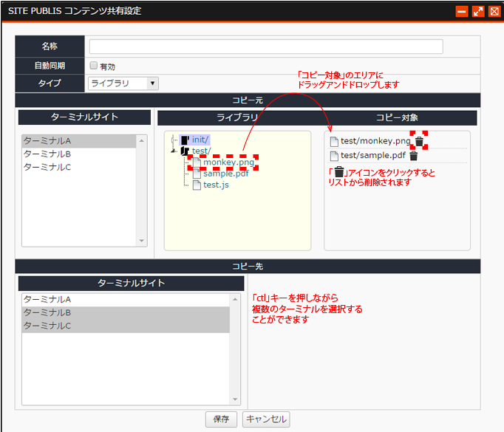Screen dimensions: 504x432
Task: Select test.js in library tree
Action: (x=216, y=185)
